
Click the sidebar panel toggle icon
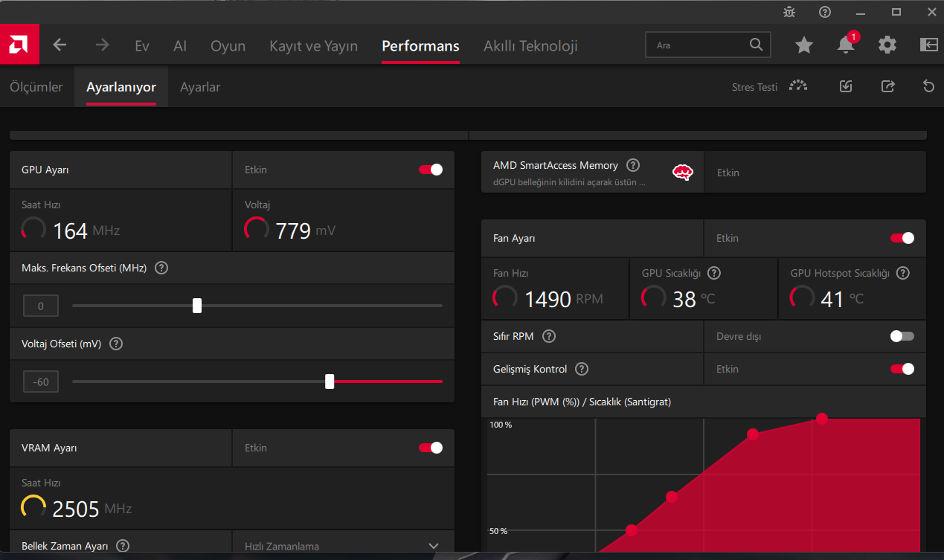click(x=928, y=45)
